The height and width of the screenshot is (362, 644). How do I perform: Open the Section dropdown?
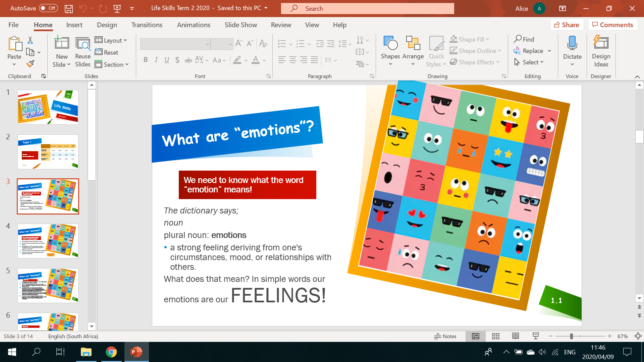(112, 64)
